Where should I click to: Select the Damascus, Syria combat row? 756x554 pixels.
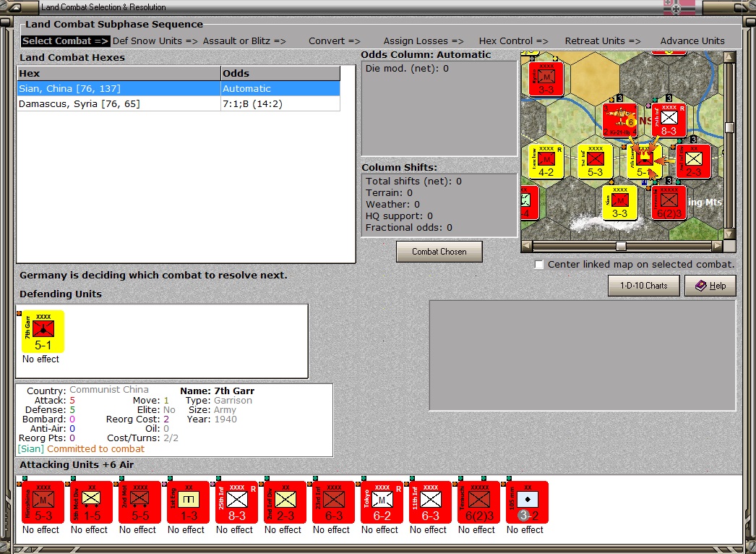pos(179,103)
